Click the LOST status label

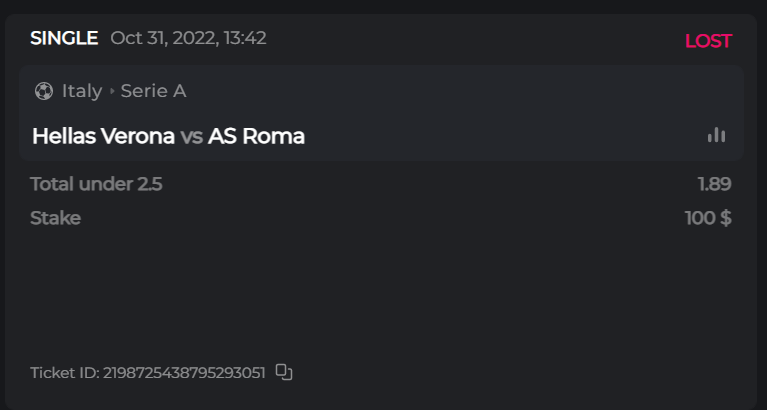click(708, 41)
